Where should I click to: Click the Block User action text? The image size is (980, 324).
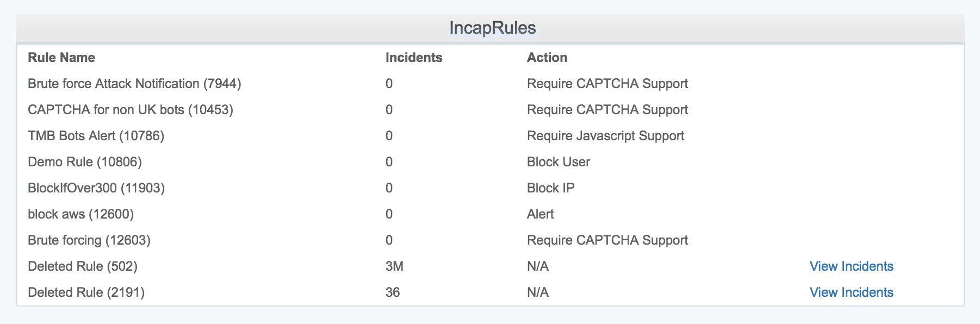(x=559, y=162)
